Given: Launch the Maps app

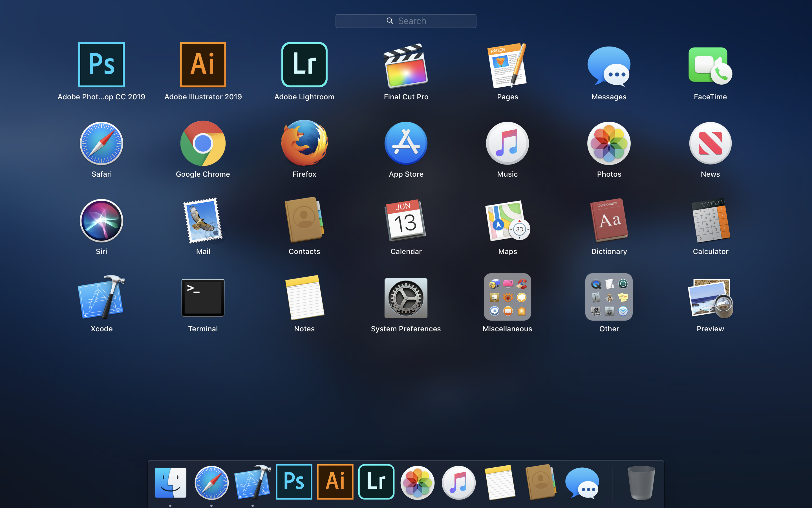Looking at the screenshot, I should click(x=507, y=220).
